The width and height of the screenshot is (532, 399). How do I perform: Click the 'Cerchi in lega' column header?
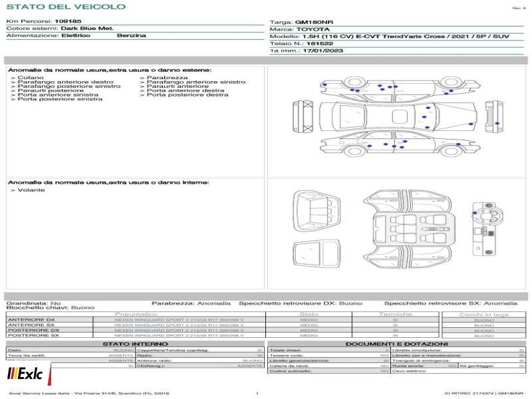coord(484,315)
